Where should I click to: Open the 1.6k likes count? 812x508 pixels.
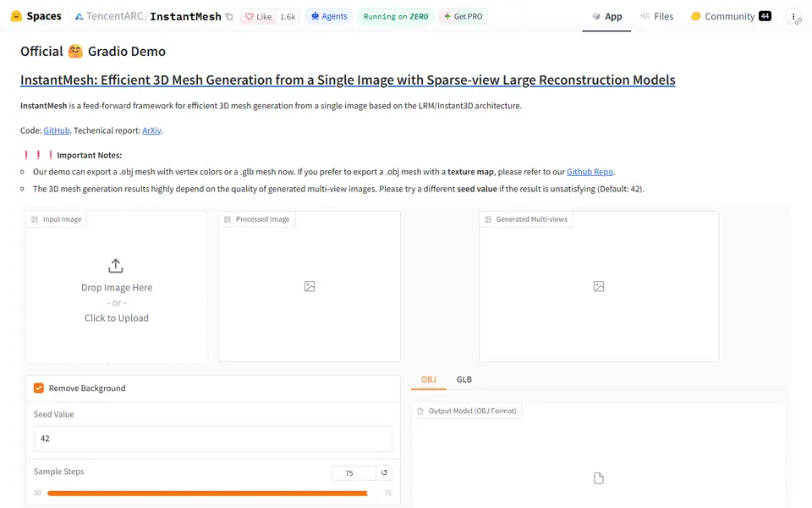288,17
